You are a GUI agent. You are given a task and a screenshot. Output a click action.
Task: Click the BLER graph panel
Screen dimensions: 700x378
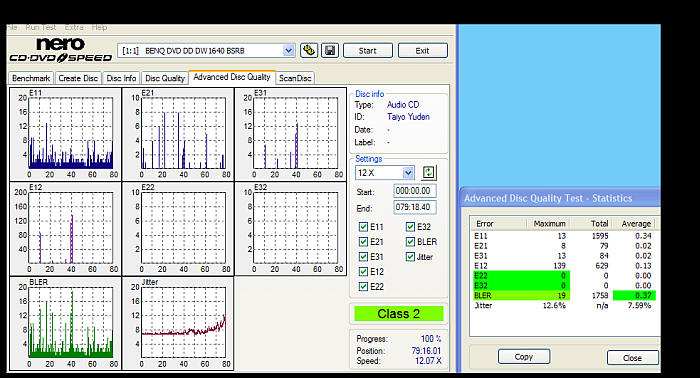pyautogui.click(x=66, y=323)
